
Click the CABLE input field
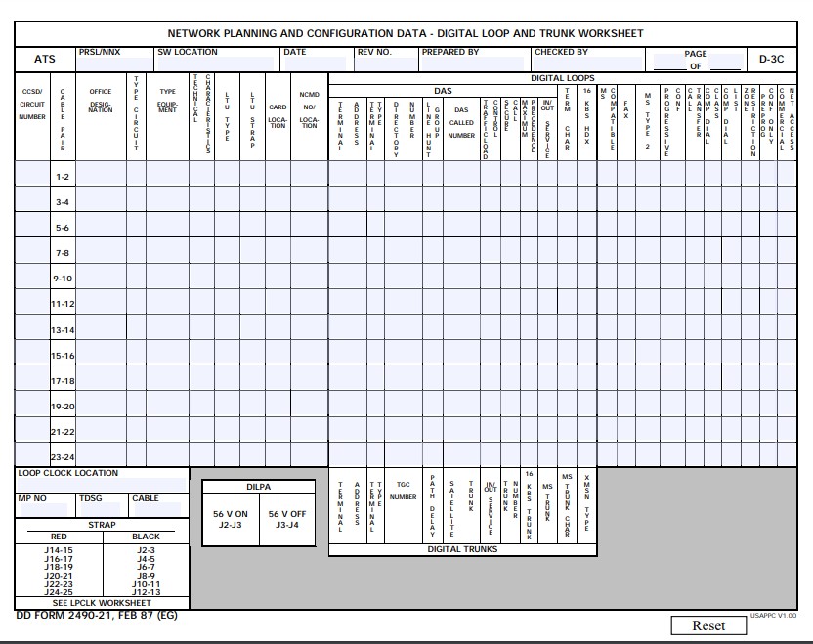click(157, 509)
